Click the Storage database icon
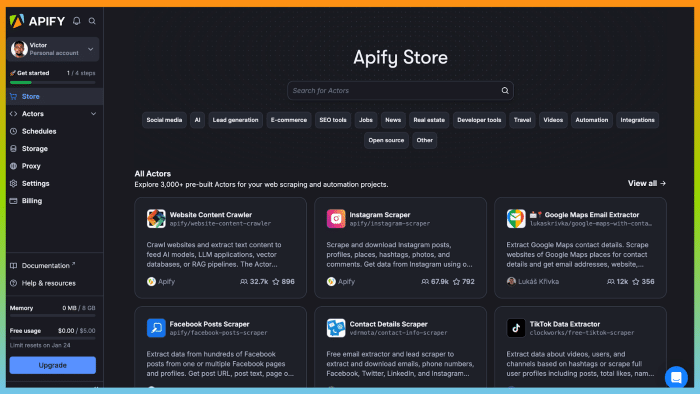The image size is (700, 394). pyautogui.click(x=13, y=149)
